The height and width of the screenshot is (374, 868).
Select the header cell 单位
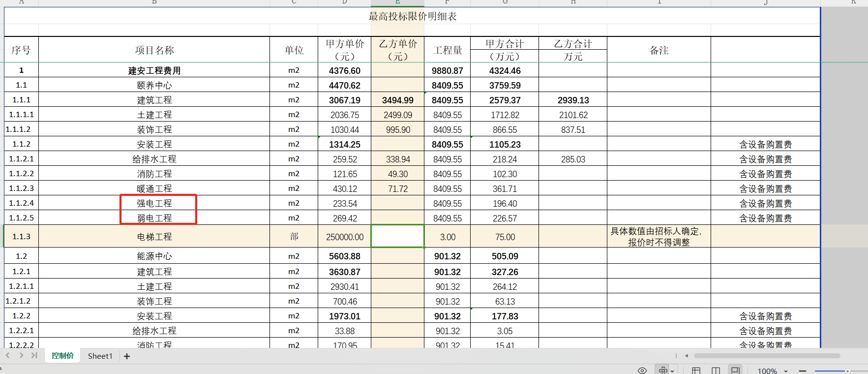[x=294, y=50]
